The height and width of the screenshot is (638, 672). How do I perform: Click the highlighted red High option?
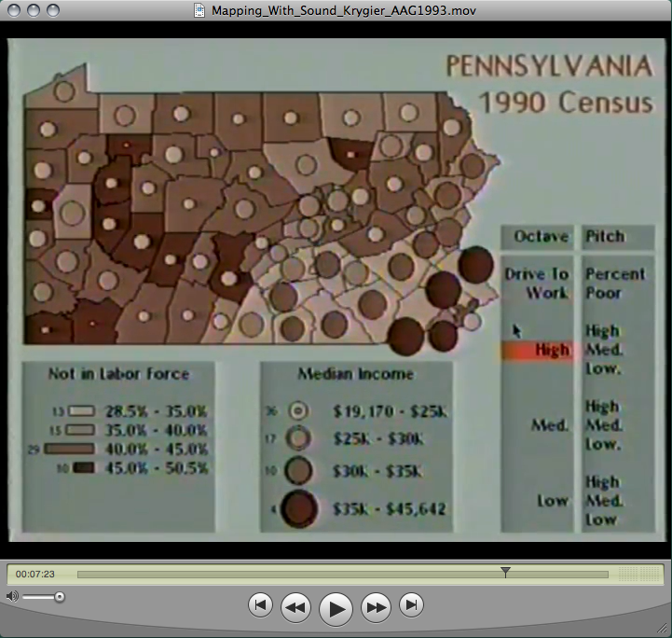click(537, 351)
